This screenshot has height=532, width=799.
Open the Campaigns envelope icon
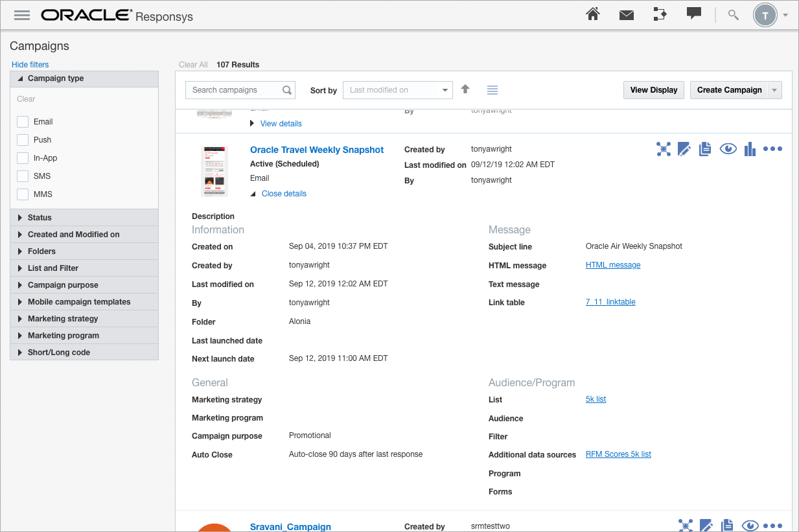coord(627,15)
